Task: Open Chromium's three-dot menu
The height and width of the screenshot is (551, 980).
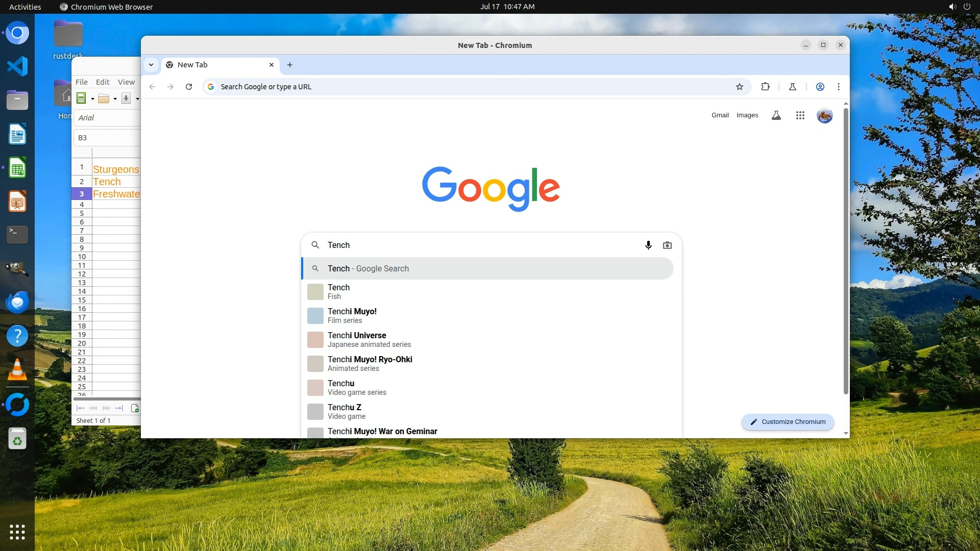Action: [838, 87]
